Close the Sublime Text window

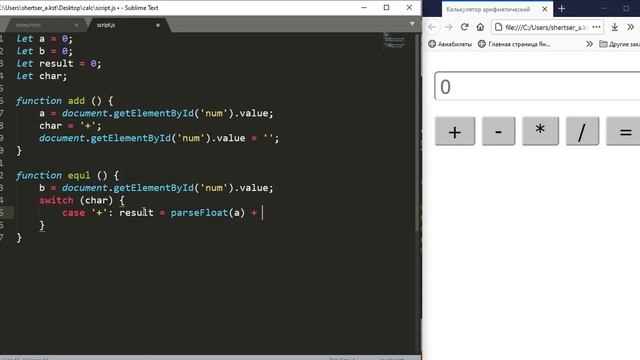pyautogui.click(x=409, y=7)
